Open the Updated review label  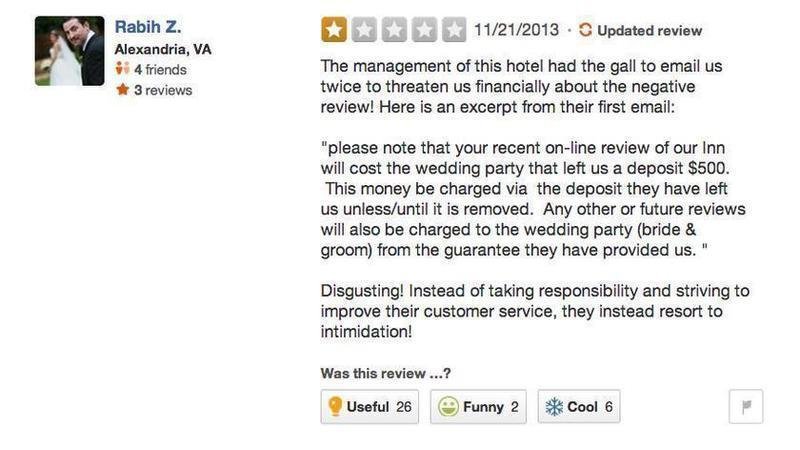click(649, 31)
